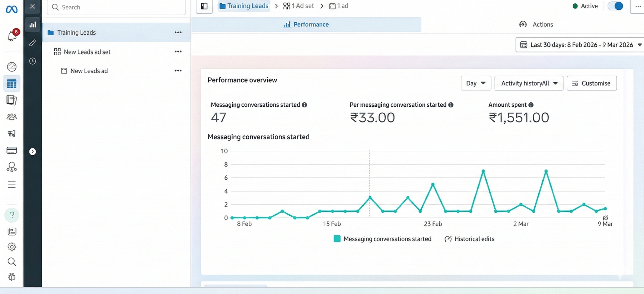Open Campaigns table grid icon

(12, 84)
